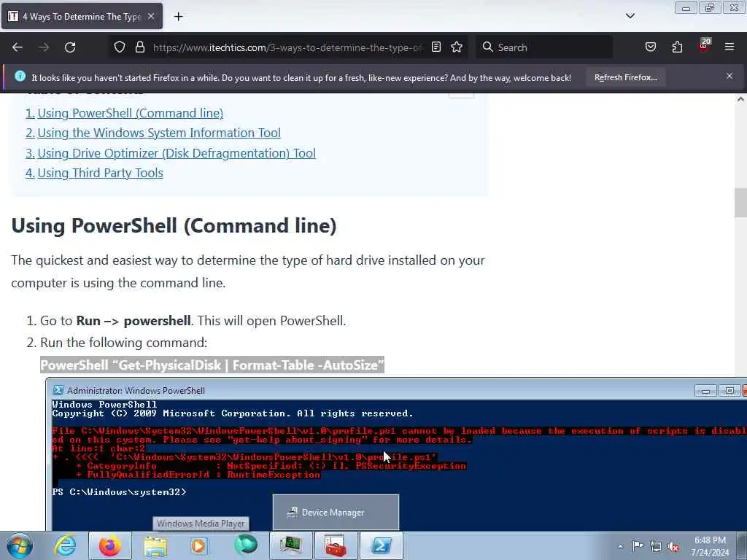Click the highlighted Get-PhysicalDisk command text
Screen dimensions: 747x560
[x=212, y=365]
